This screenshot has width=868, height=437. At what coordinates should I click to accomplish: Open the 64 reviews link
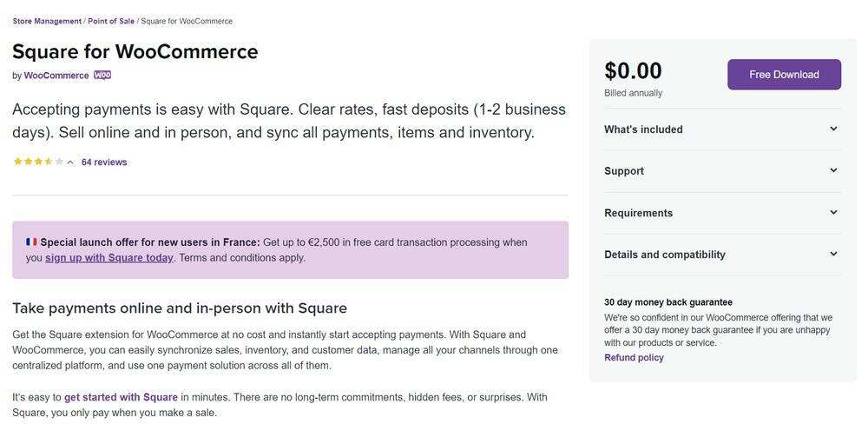click(104, 162)
